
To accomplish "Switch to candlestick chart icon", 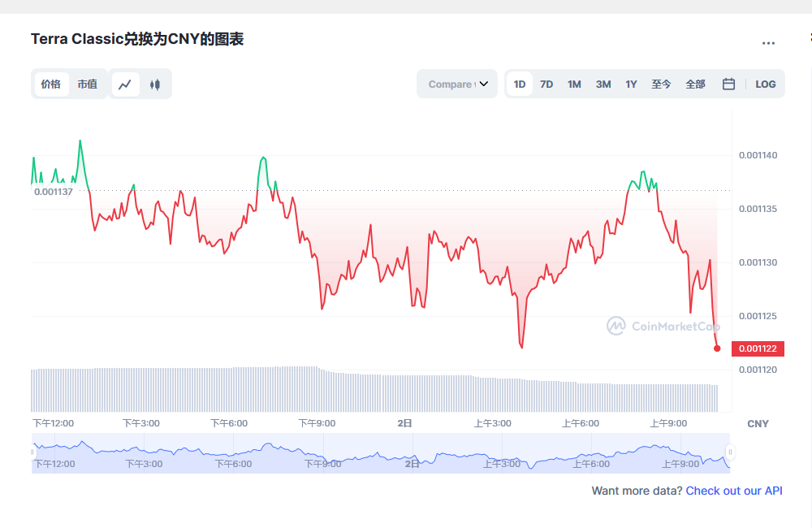I will tap(155, 84).
